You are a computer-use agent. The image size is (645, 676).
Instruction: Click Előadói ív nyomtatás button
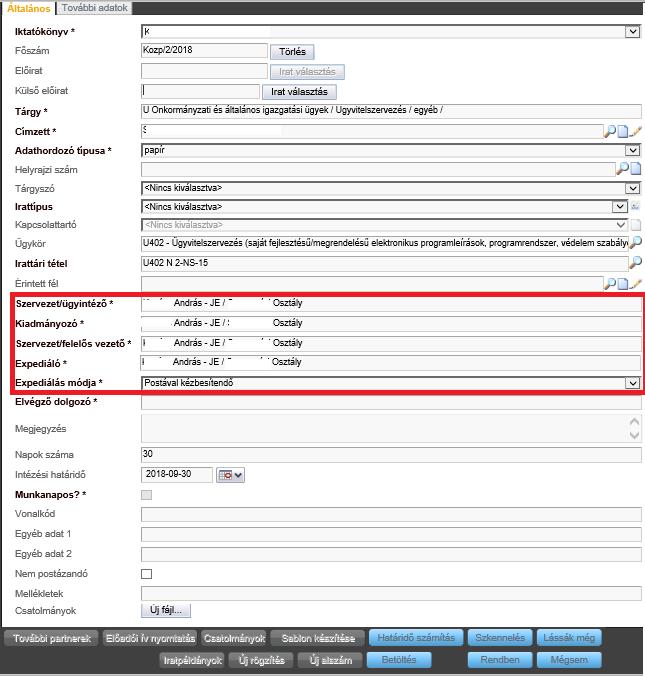[x=150, y=638]
